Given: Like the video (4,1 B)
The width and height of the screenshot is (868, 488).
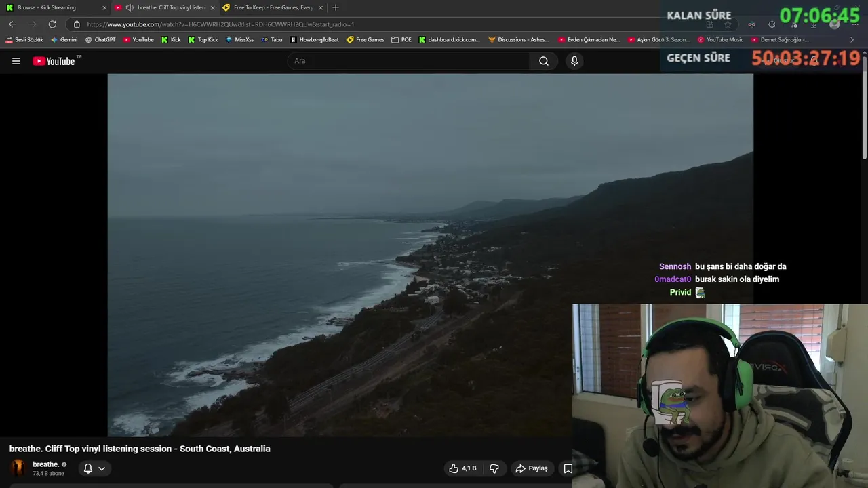Looking at the screenshot, I should [462, 468].
